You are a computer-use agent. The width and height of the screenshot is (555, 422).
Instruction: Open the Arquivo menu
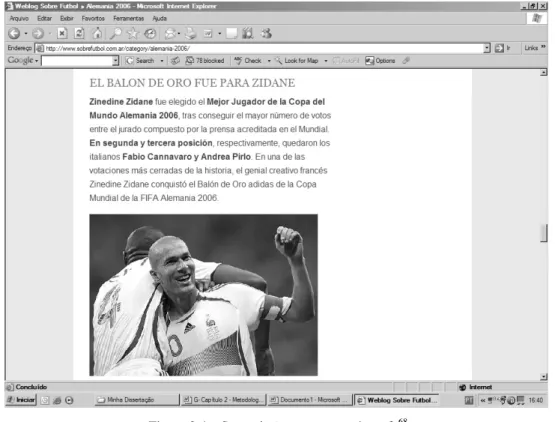tap(19, 18)
